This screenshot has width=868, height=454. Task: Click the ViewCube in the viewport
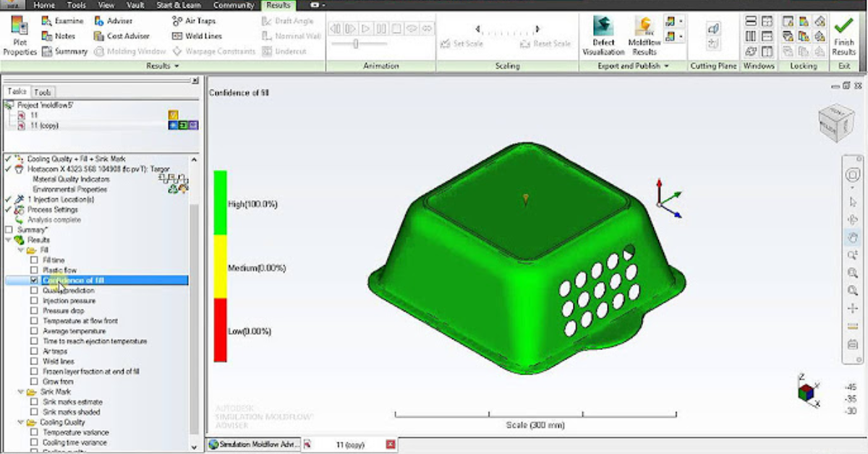click(x=835, y=121)
